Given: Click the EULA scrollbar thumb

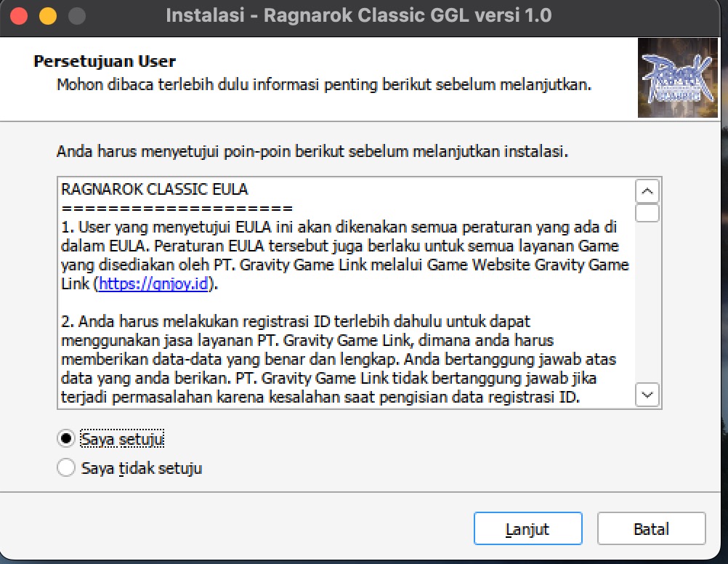Looking at the screenshot, I should [x=647, y=213].
